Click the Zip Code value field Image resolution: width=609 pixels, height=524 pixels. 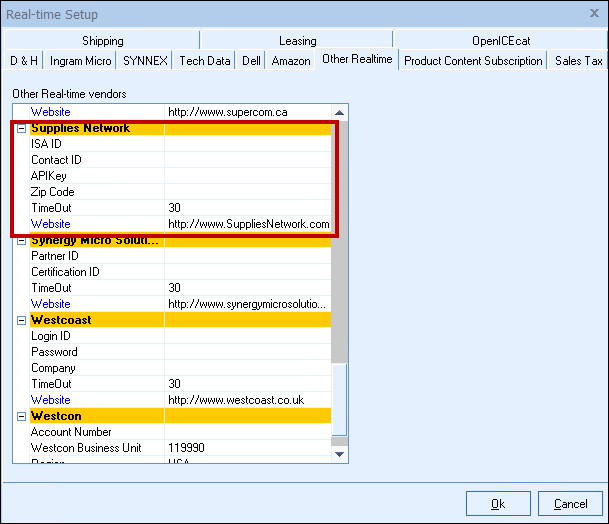coord(248,192)
